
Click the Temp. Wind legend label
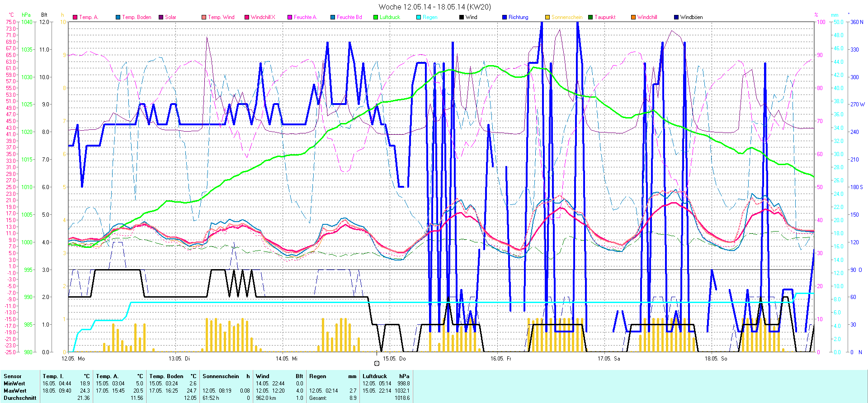(x=221, y=17)
